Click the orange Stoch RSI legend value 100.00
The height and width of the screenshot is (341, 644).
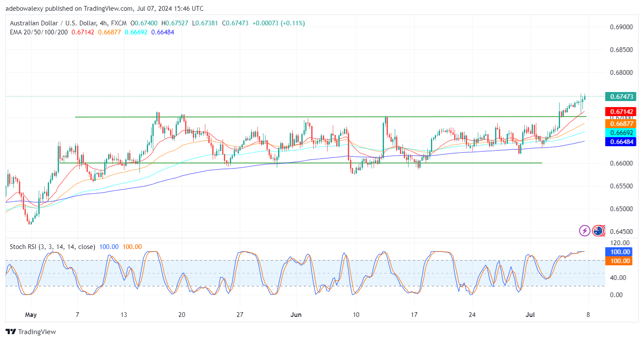coord(132,247)
